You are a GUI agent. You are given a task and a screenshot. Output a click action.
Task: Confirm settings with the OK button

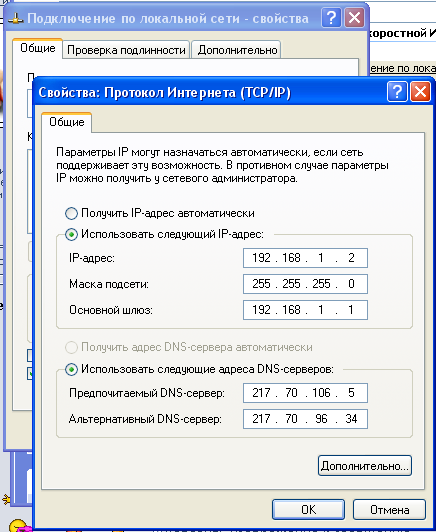(308, 509)
